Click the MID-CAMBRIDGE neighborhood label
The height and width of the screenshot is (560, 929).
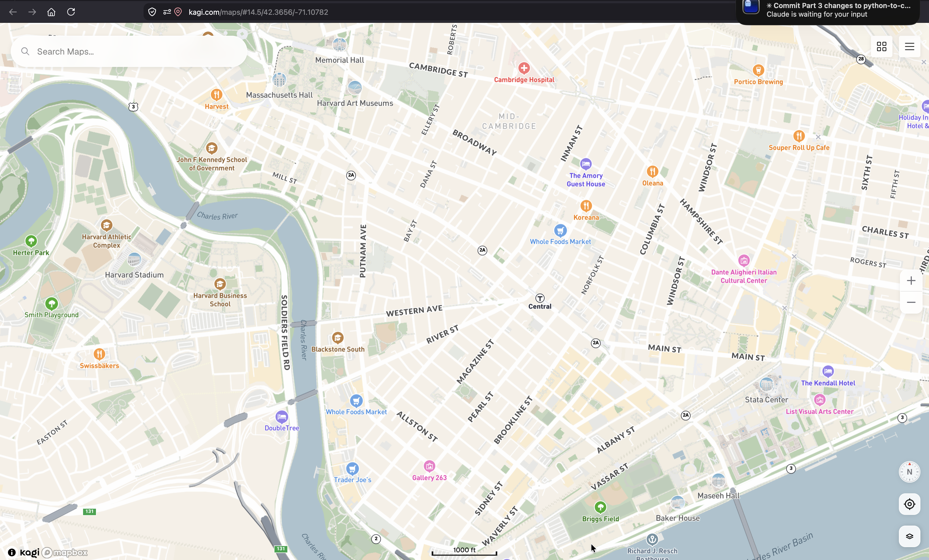point(509,121)
